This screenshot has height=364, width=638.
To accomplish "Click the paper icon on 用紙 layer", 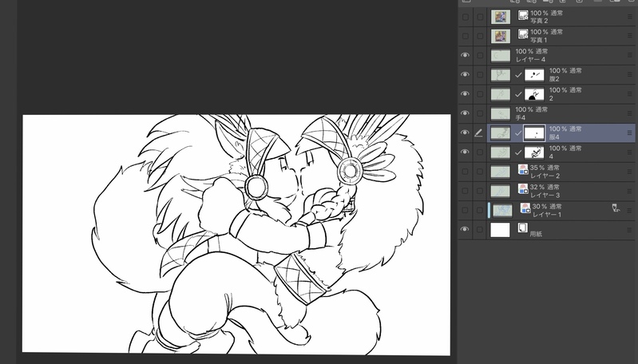I will (523, 227).
